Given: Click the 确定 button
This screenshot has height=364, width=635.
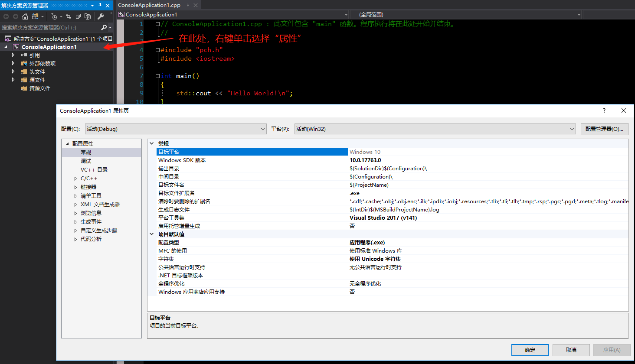Looking at the screenshot, I should coord(530,350).
